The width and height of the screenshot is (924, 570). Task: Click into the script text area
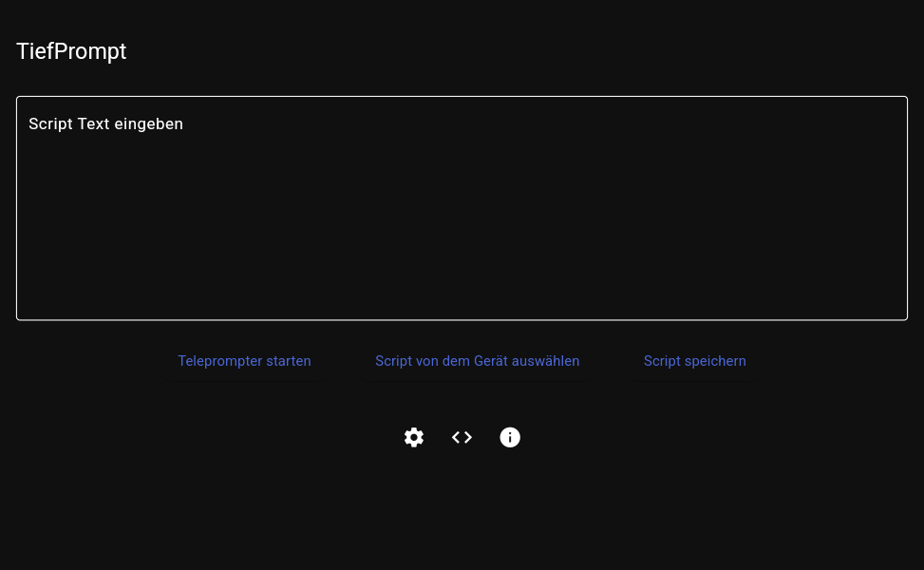point(462,208)
